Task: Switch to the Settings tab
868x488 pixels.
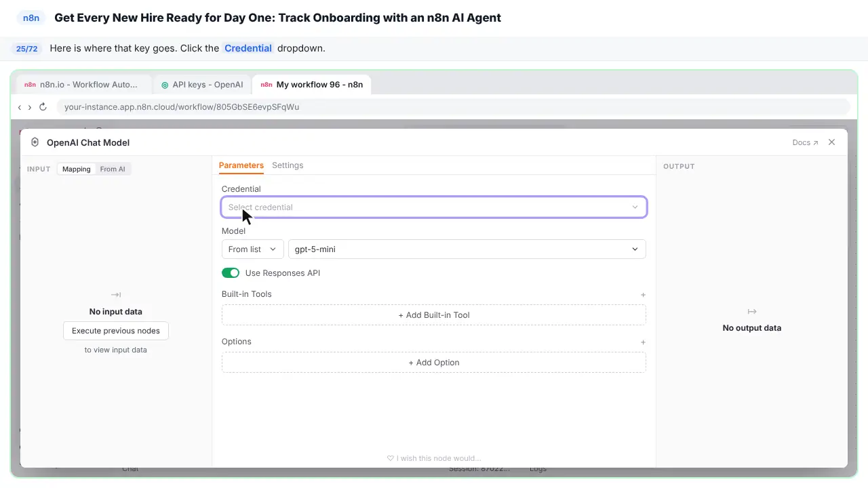Action: click(x=288, y=165)
